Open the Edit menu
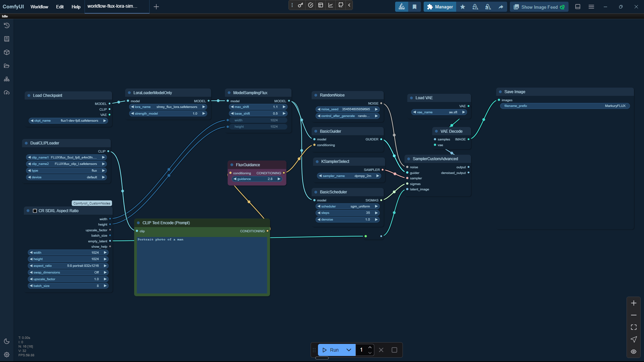The width and height of the screenshot is (644, 362). 60,7
